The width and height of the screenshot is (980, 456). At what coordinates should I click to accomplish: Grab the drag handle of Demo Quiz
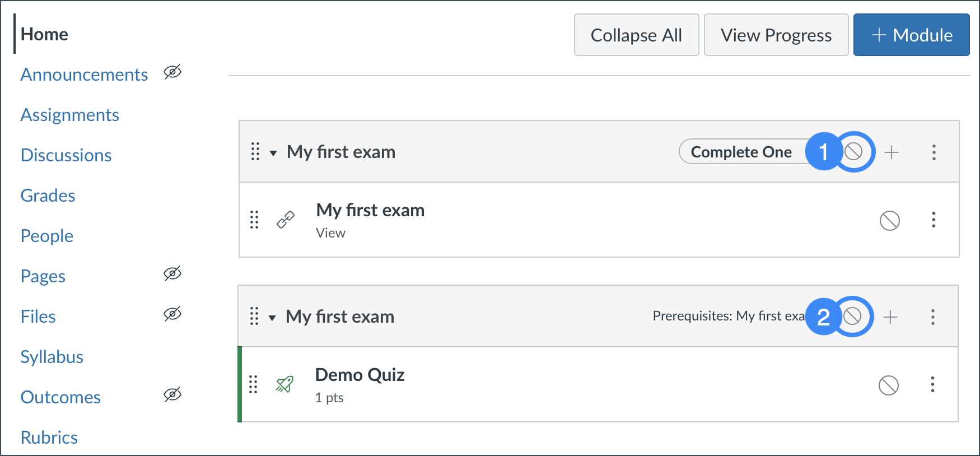253,384
